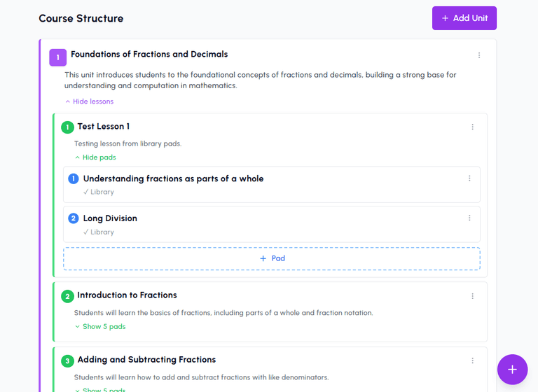Click the Test Lesson 1 title
This screenshot has width=538, height=392.
click(x=104, y=127)
